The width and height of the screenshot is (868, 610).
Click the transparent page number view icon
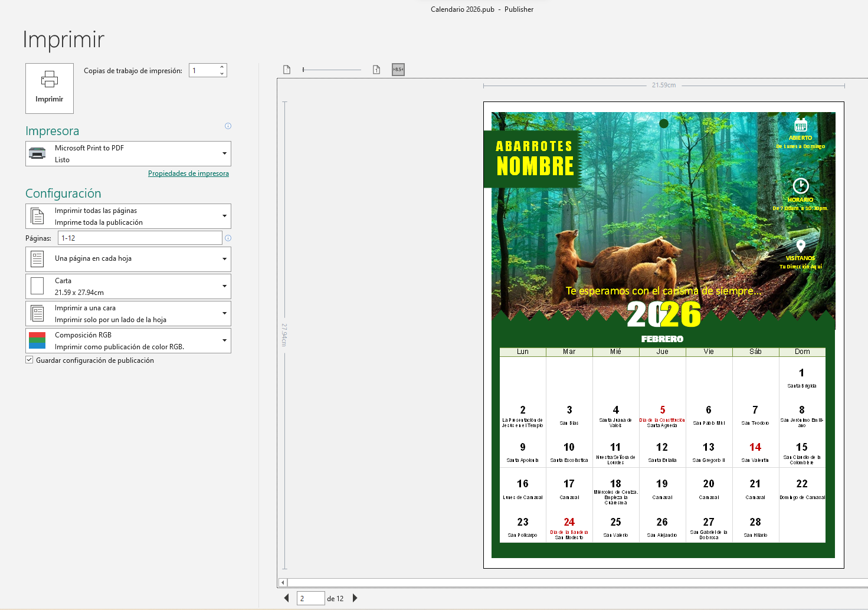[x=287, y=70]
